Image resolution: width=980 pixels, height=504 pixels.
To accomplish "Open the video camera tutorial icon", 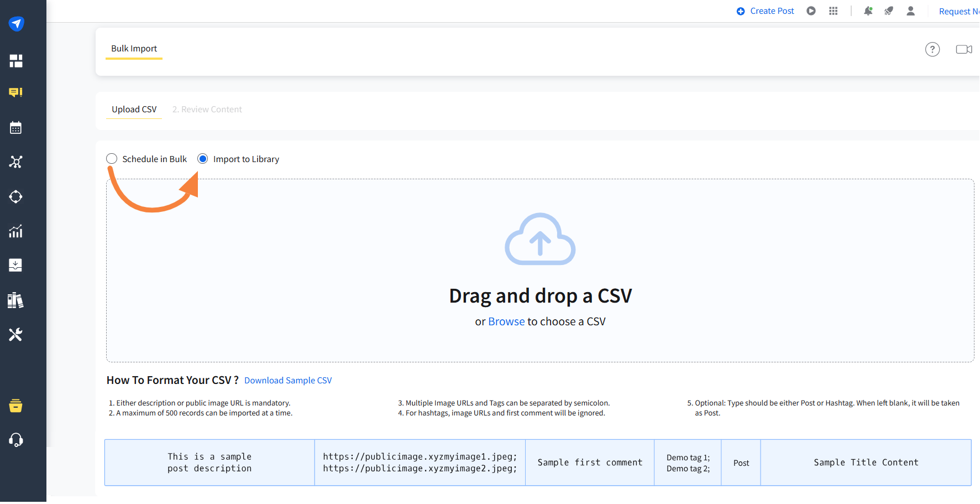I will click(x=963, y=49).
